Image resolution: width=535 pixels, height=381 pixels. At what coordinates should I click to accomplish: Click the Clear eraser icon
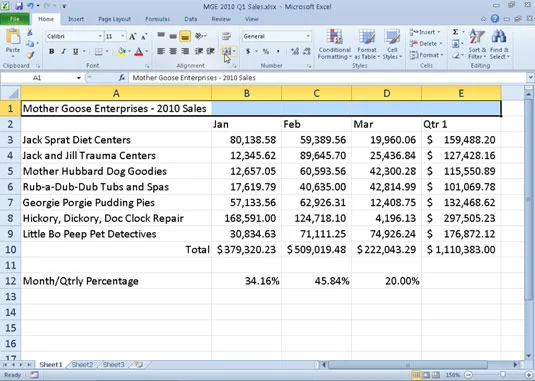(x=456, y=55)
